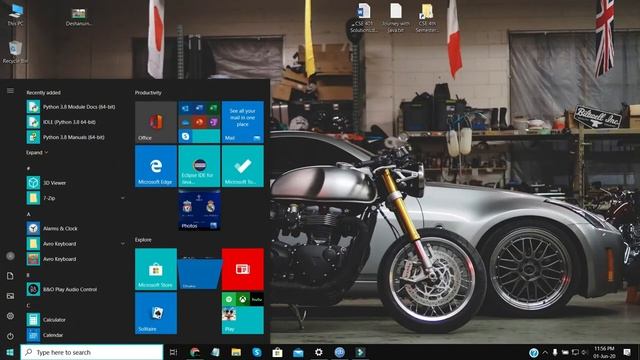Select This PC desktop icon
640x360 pixels.
point(16,15)
